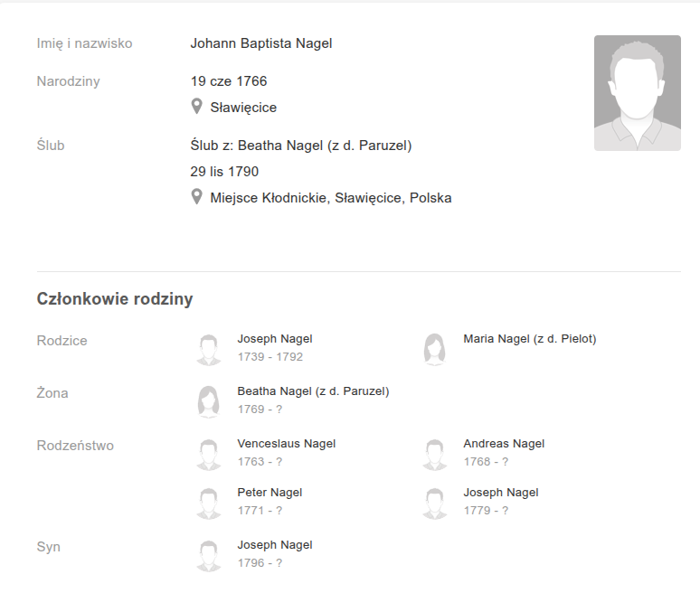Click Peter Nagel's avatar icon
The image size is (700, 593).
(x=209, y=503)
